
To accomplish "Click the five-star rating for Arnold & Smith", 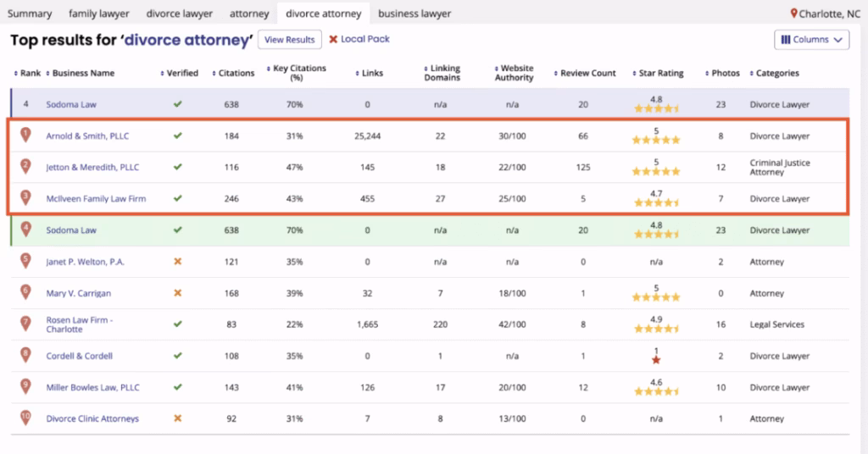I will pyautogui.click(x=656, y=141).
